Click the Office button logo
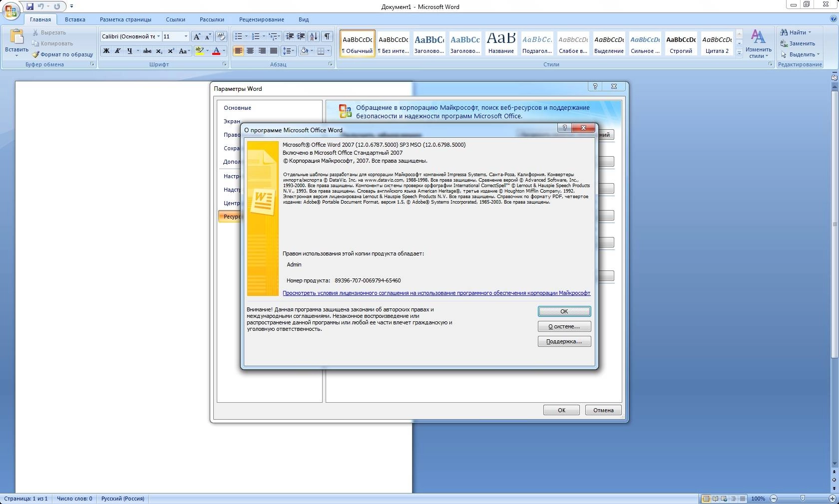Screen dimensions: 839x504 click(11, 10)
